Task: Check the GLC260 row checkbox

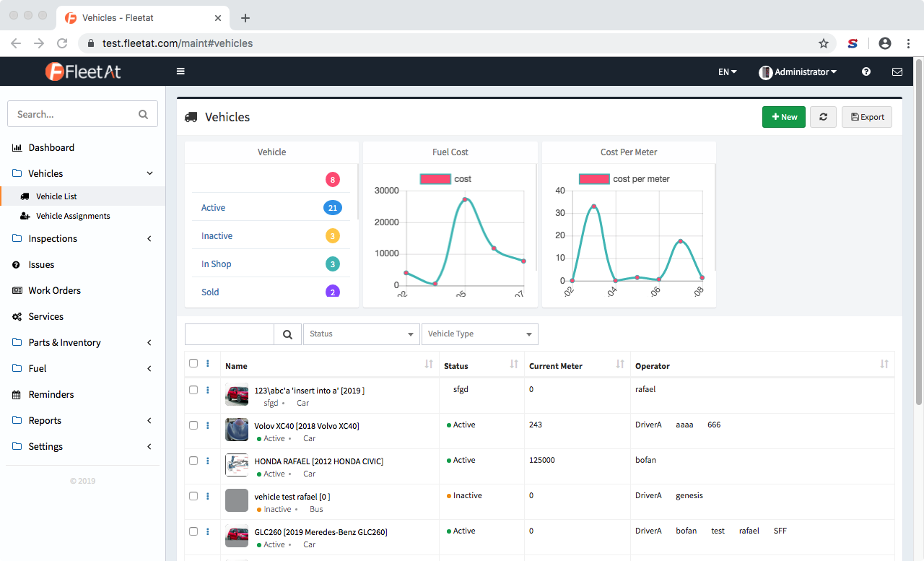Action: pyautogui.click(x=193, y=531)
